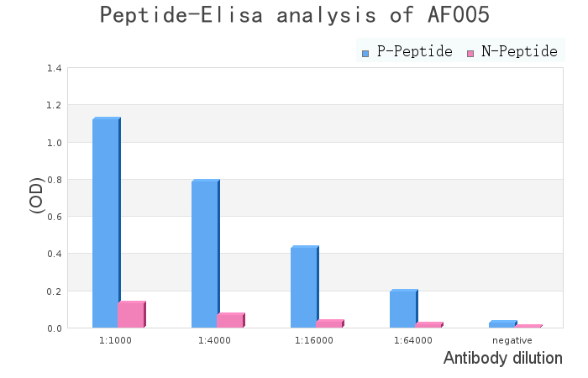The image size is (588, 378).
Task: Select the pink N-Peptide bar at 1:4000
Action: point(230,321)
